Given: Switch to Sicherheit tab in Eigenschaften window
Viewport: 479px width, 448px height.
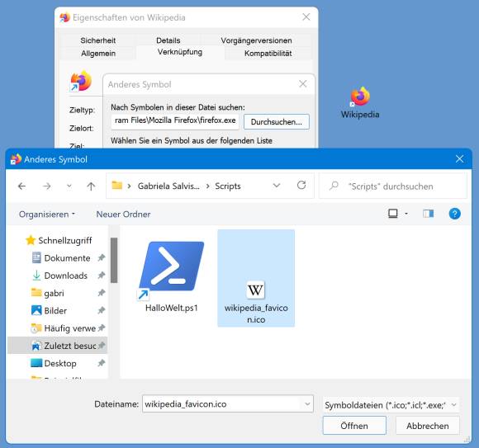Looking at the screenshot, I should coord(98,40).
